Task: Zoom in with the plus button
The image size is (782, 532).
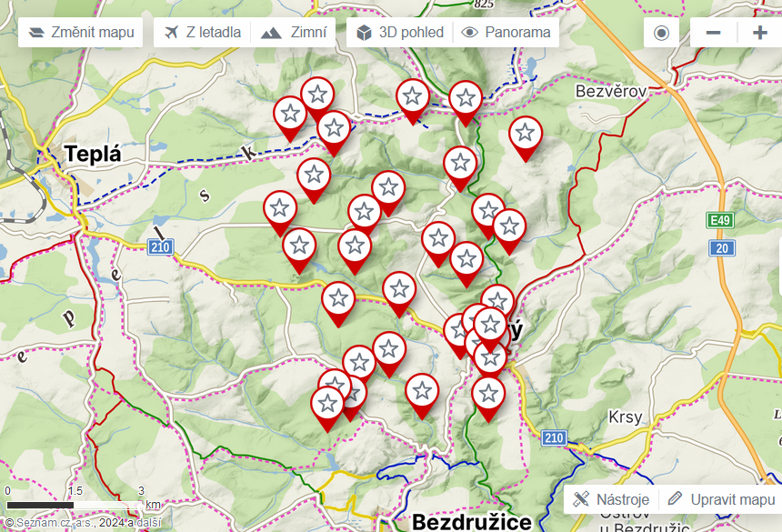Action: 759,33
